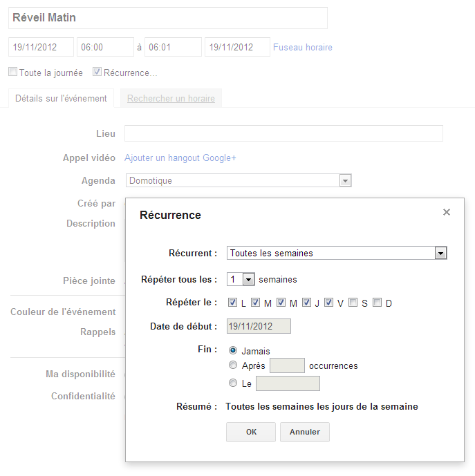Toggle the Toute la journée checkbox
The height and width of the screenshot is (476, 475).
(12, 72)
